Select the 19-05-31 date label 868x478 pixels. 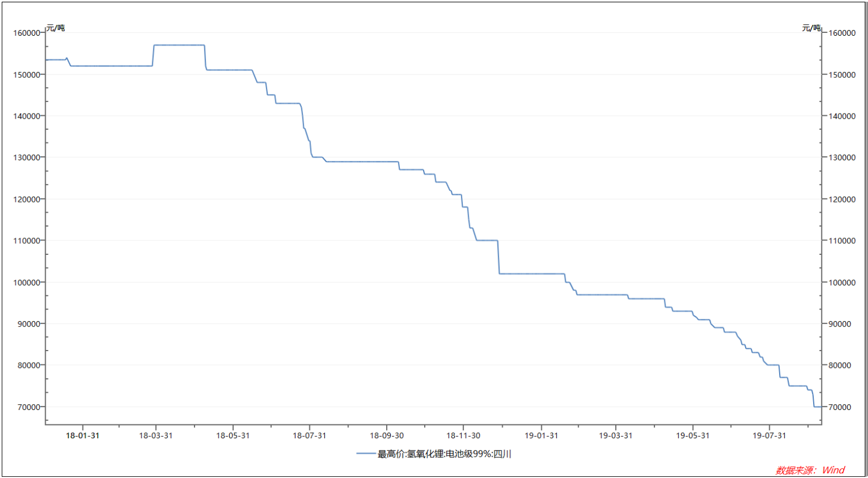point(693,435)
